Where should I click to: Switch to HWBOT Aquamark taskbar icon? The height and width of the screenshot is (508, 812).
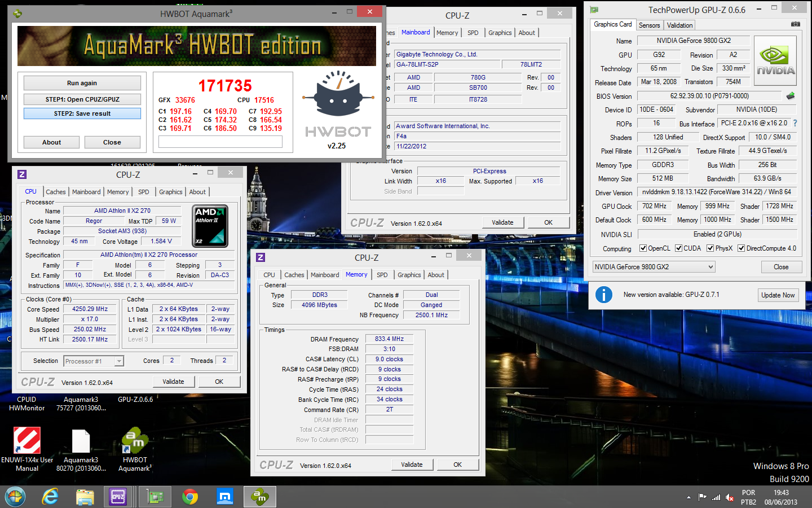point(260,497)
